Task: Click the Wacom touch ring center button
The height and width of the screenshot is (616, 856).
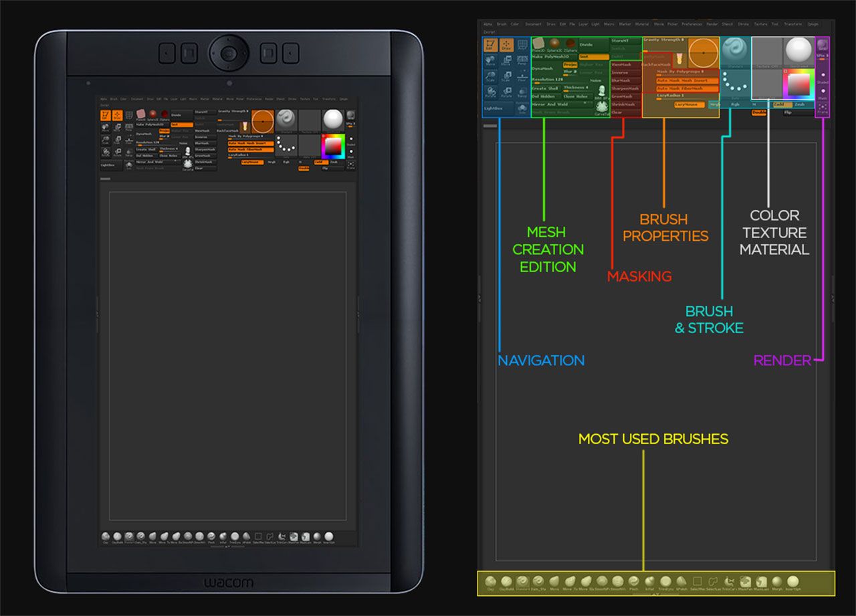Action: point(229,53)
